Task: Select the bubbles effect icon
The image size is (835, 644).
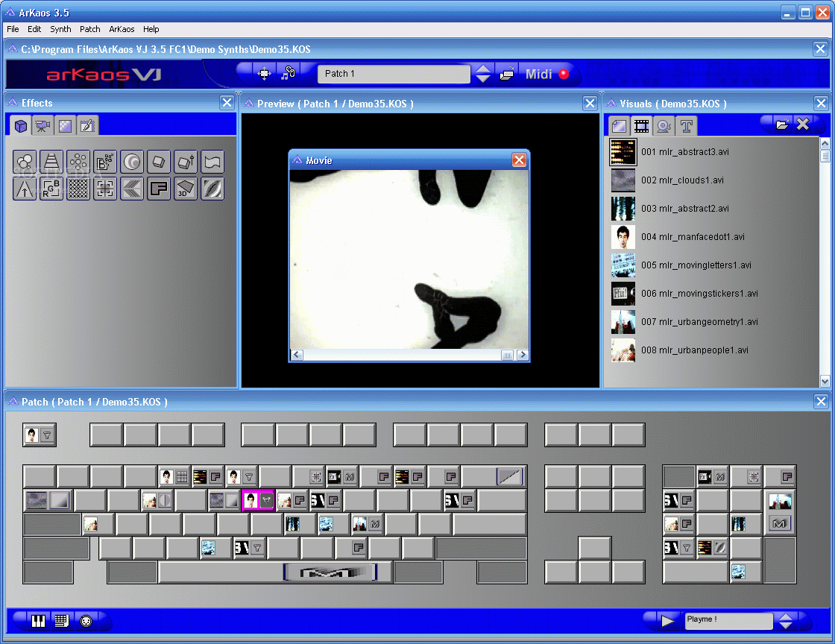Action: click(25, 162)
